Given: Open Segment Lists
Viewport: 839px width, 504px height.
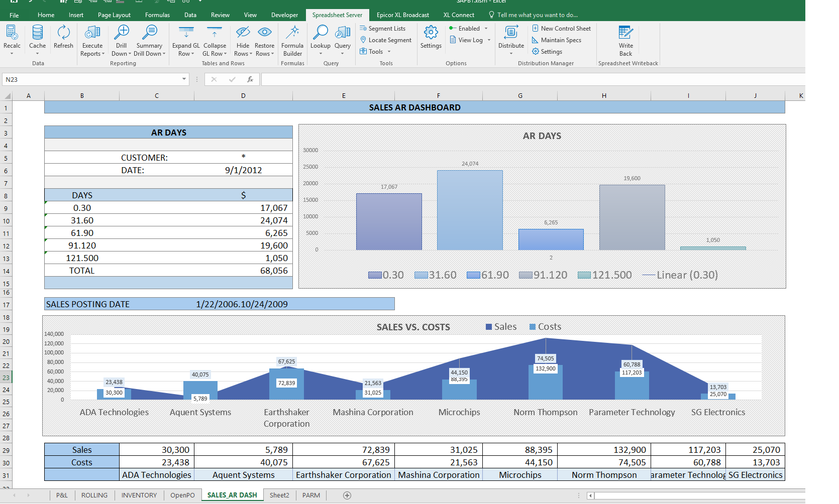Looking at the screenshot, I should pyautogui.click(x=382, y=29).
